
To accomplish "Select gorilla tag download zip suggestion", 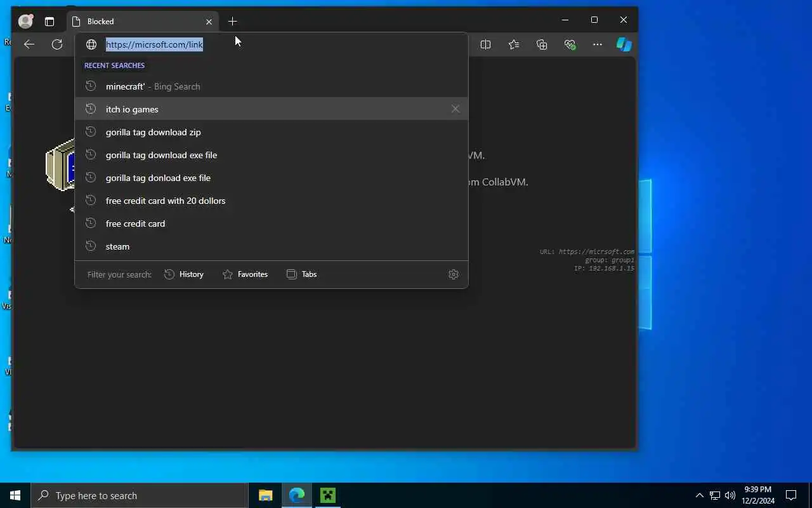I will (x=272, y=132).
